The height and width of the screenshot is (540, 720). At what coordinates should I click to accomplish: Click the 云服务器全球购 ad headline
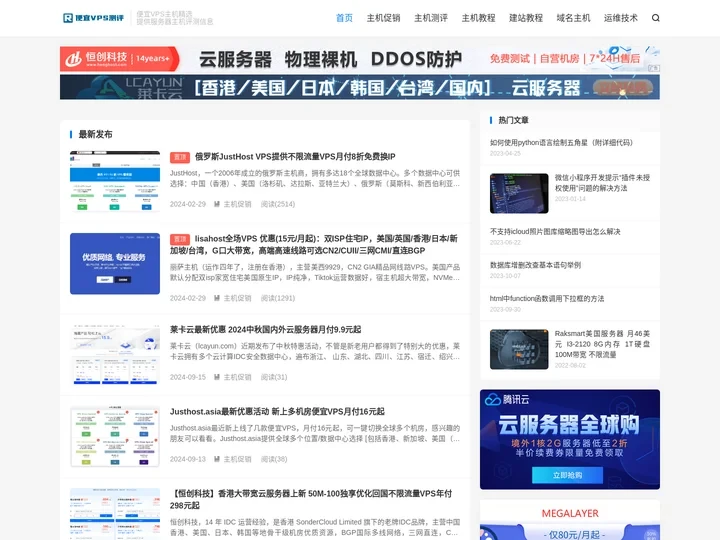tap(568, 425)
